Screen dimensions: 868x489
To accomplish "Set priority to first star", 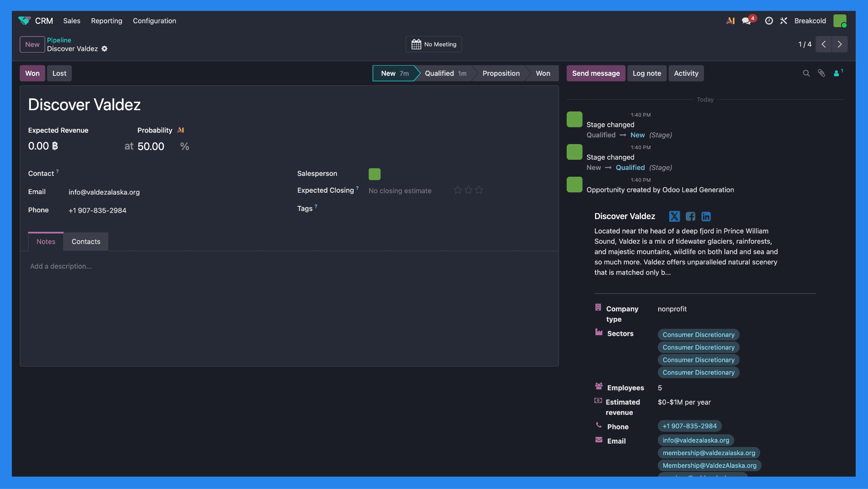I will pos(458,190).
